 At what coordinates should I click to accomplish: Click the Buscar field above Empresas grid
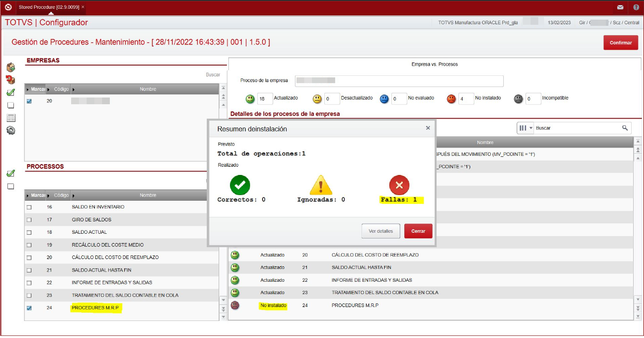click(213, 75)
